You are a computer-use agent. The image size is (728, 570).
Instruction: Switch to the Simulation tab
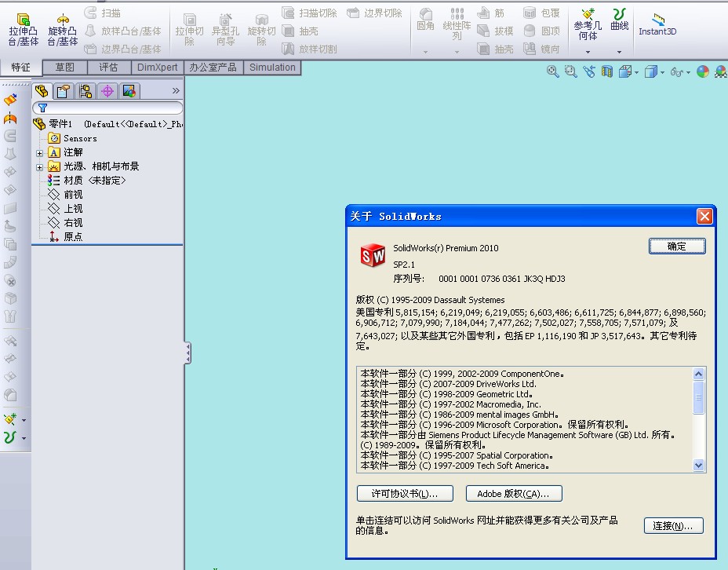(x=272, y=68)
